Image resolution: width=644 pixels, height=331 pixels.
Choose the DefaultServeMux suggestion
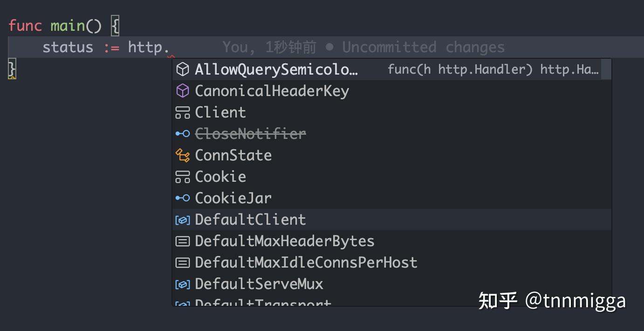259,283
